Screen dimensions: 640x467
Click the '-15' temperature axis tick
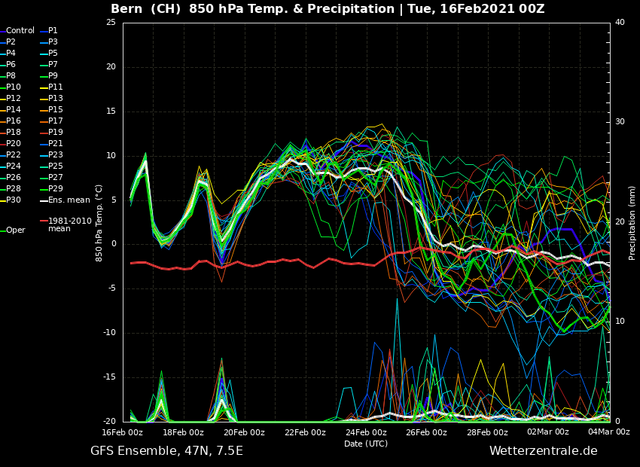tap(110, 377)
